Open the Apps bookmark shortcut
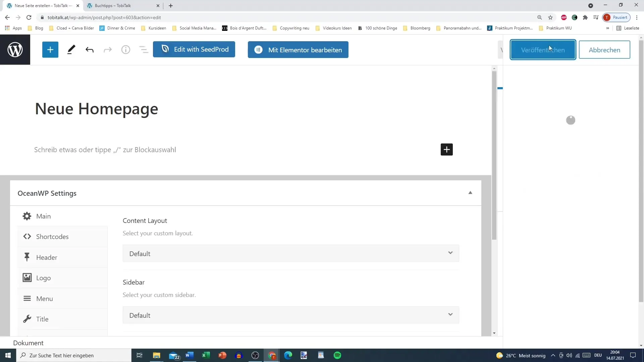The image size is (644, 362). (13, 28)
